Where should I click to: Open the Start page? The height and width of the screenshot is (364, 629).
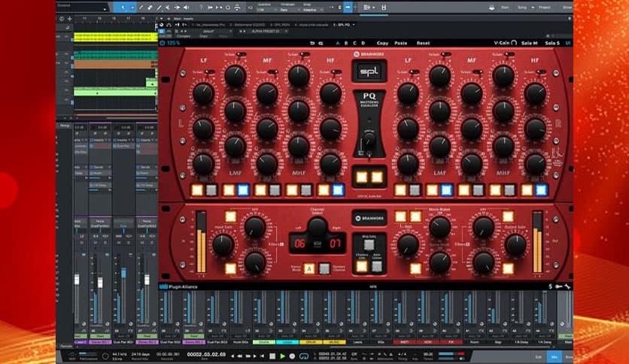[505, 8]
